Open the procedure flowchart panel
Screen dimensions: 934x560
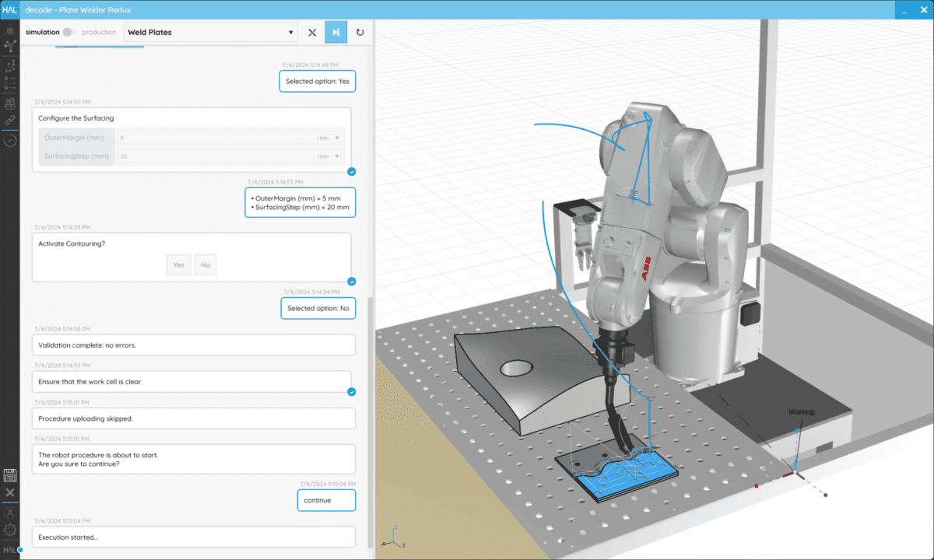point(10,65)
